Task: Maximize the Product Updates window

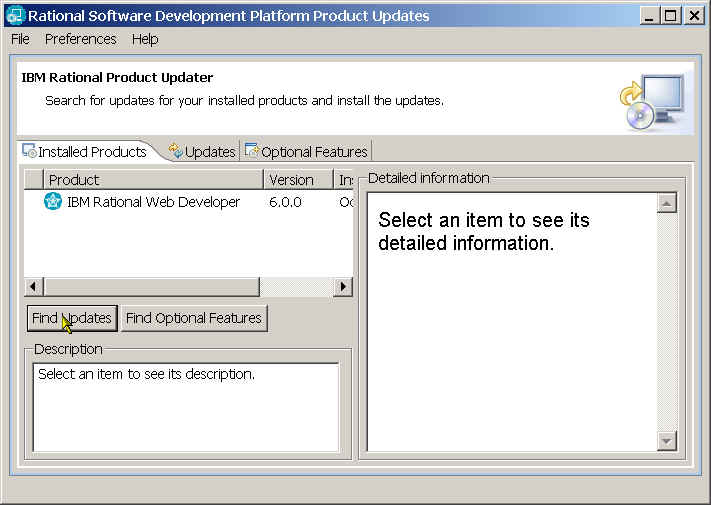Action: click(670, 16)
